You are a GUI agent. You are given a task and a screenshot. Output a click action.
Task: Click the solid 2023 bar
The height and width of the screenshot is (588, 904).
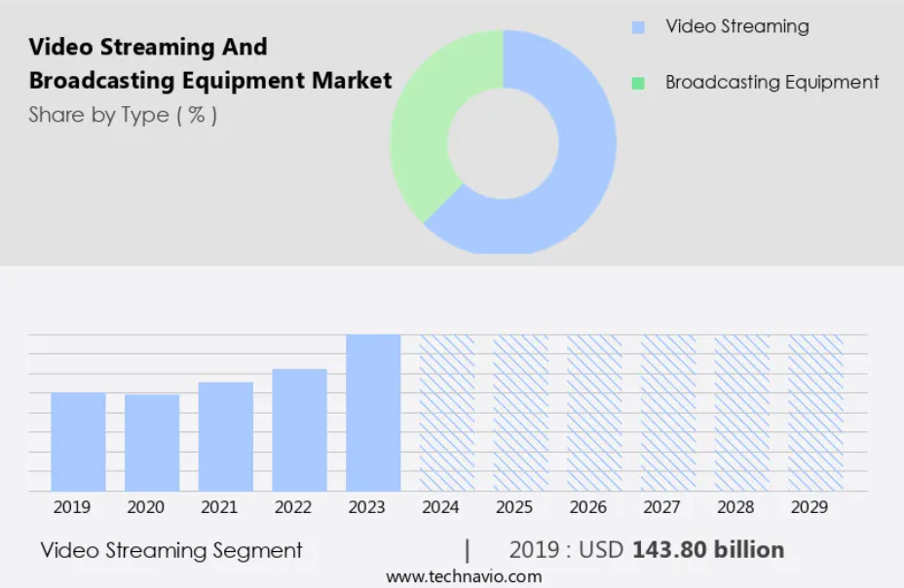tap(374, 413)
